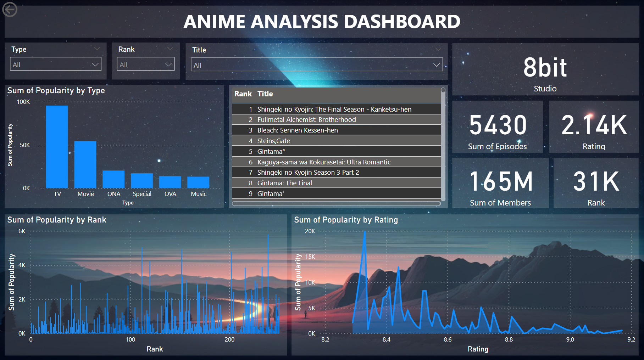This screenshot has width=644, height=360.
Task: Click the table's horizontal scrollbar
Action: coord(336,203)
